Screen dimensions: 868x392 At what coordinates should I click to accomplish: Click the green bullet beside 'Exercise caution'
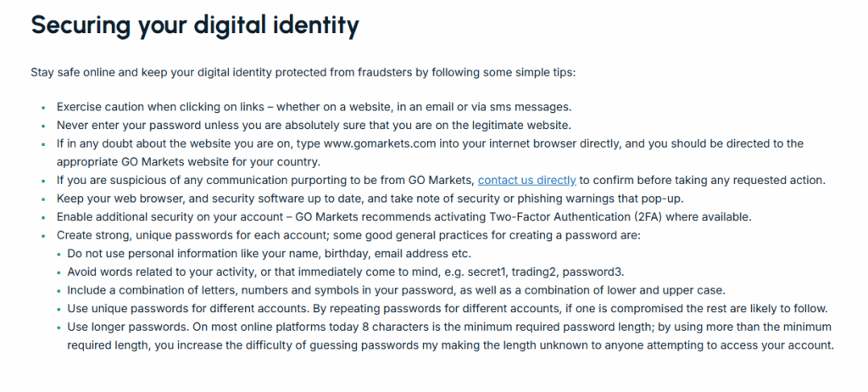click(x=43, y=108)
